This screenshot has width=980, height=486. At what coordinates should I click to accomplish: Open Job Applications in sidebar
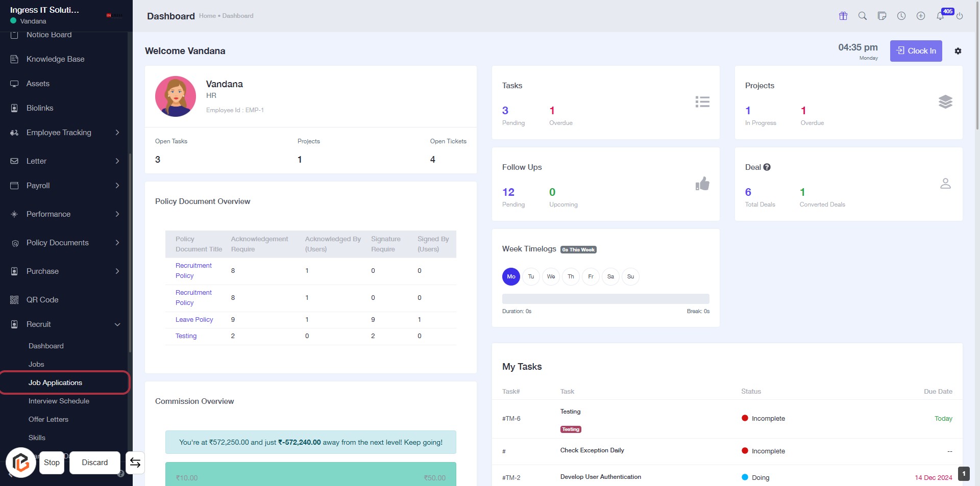coord(55,382)
